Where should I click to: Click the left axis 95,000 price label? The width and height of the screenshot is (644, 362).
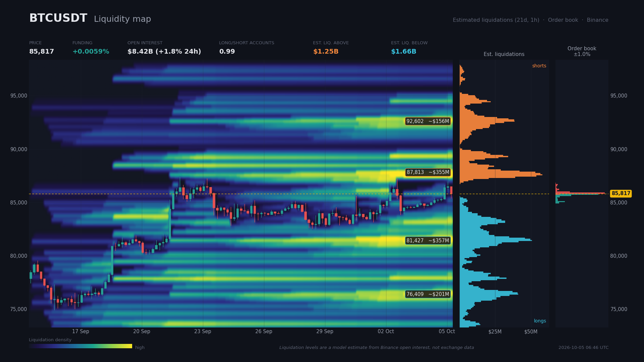pyautogui.click(x=19, y=96)
